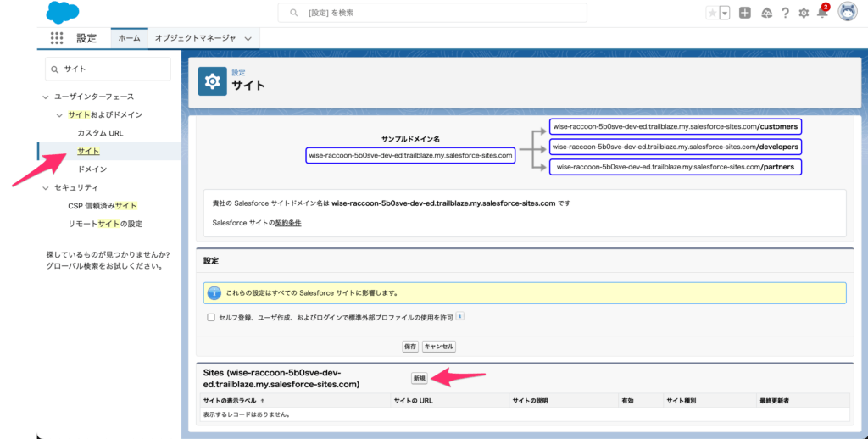The width and height of the screenshot is (868, 439).
Task: Collapse the ユーザインターフェース tree section
Action: click(x=46, y=97)
